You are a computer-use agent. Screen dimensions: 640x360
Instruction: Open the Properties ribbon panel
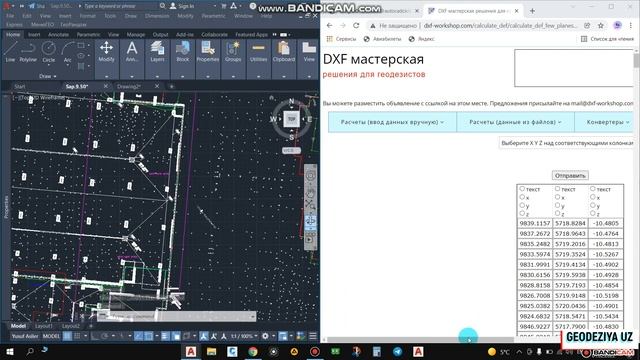pyautogui.click(x=208, y=52)
